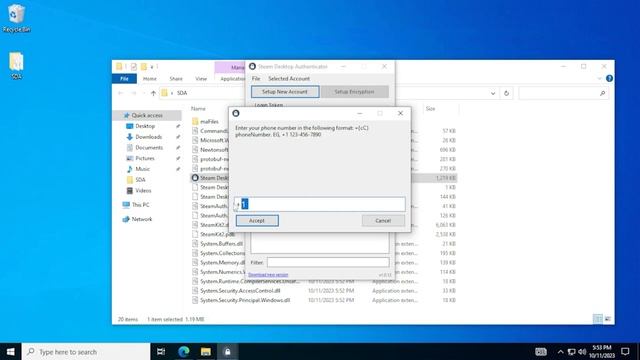Sort files by Size column header
640x360 pixels.
[431, 109]
